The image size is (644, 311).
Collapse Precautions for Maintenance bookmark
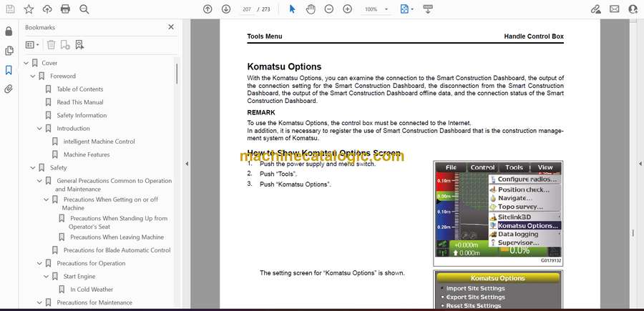pyautogui.click(x=39, y=303)
